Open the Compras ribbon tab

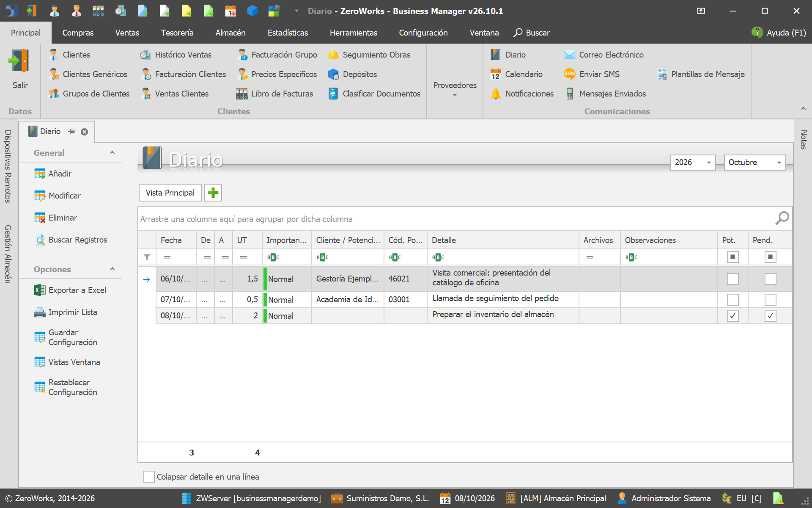[78, 33]
